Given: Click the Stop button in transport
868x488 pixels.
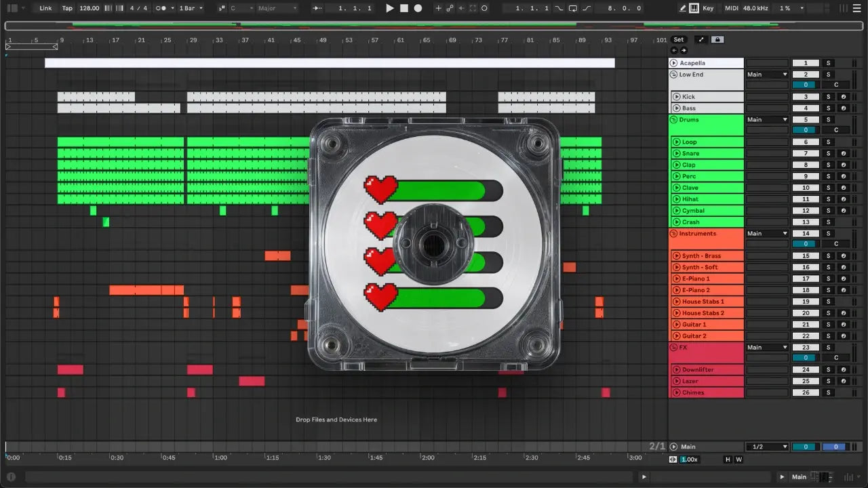Looking at the screenshot, I should [x=404, y=8].
